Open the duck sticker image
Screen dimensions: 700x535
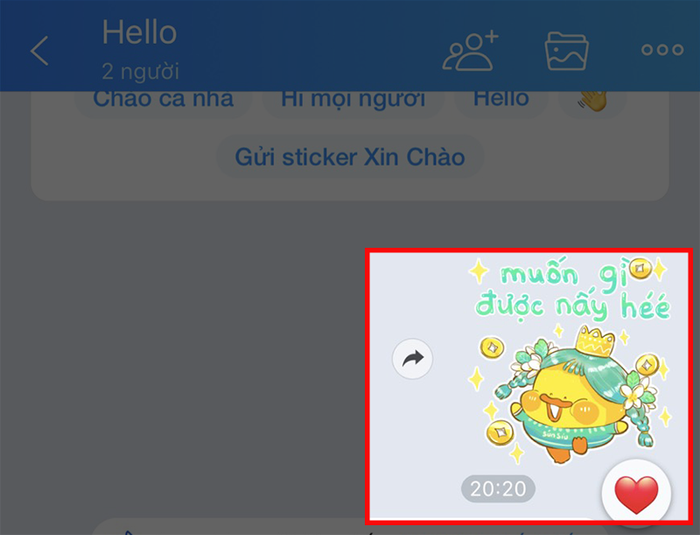click(569, 362)
